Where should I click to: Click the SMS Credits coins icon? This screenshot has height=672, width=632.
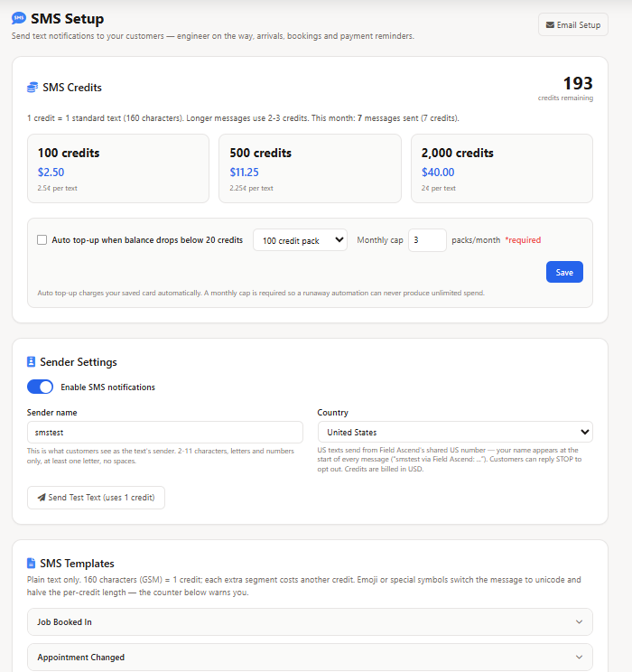click(33, 88)
